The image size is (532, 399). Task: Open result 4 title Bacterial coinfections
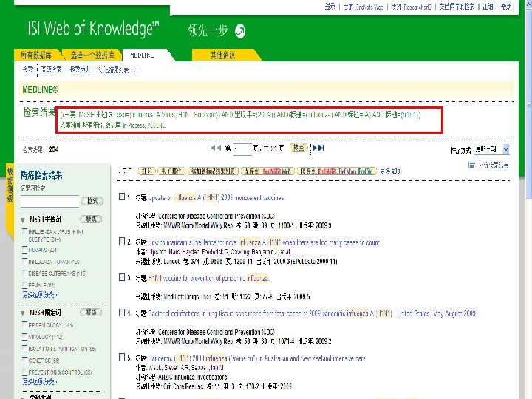coord(312,313)
